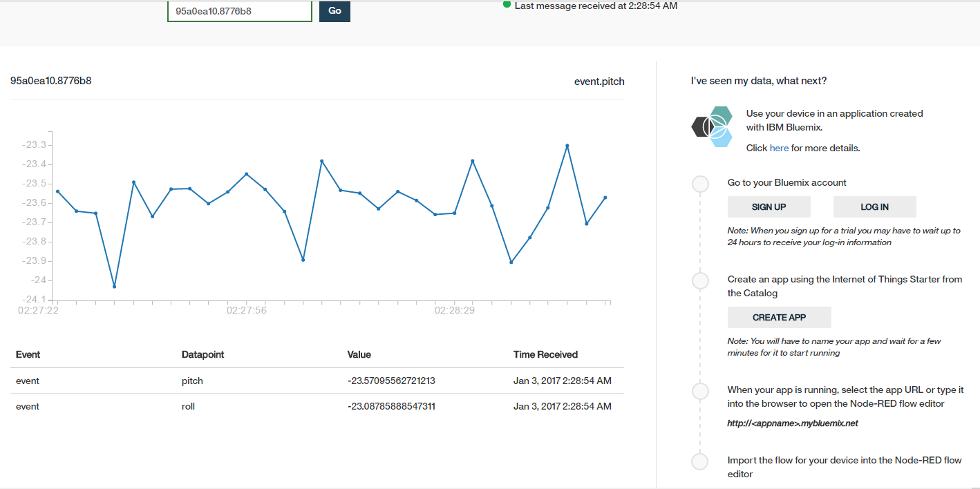Click step circle beside 'Go to your Bluemix account'

coord(700,184)
